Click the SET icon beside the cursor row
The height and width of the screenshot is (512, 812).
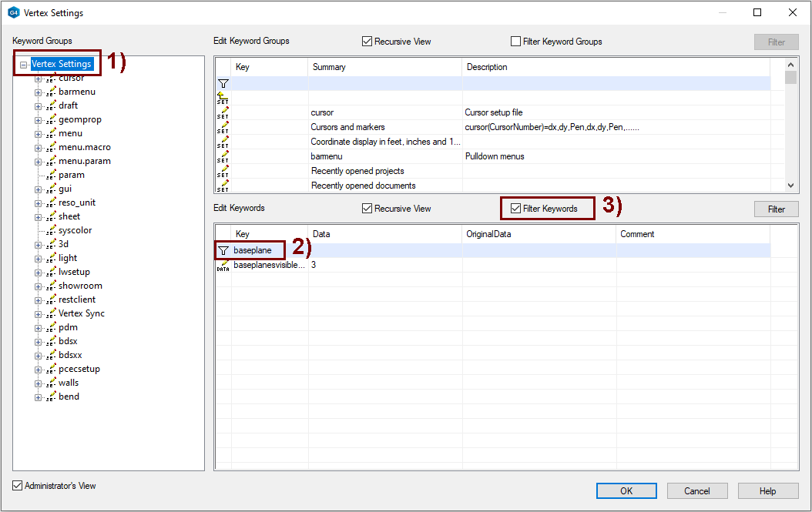223,113
